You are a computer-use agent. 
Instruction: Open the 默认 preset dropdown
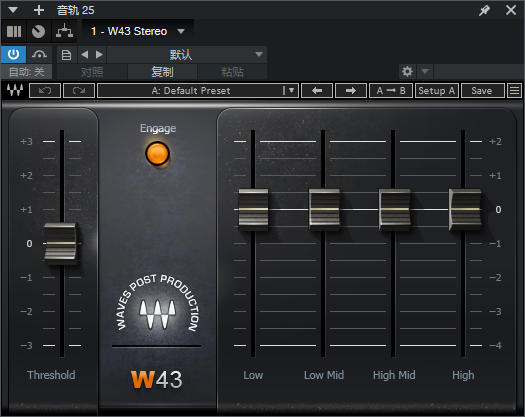(x=187, y=55)
